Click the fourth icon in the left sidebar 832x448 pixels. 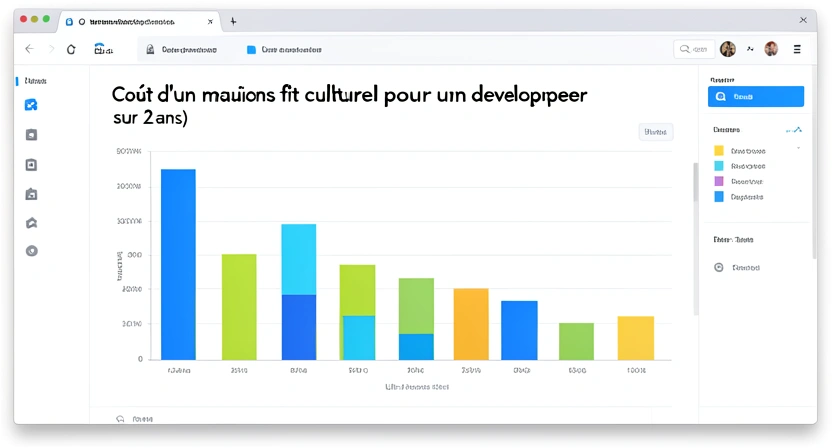pos(31,194)
